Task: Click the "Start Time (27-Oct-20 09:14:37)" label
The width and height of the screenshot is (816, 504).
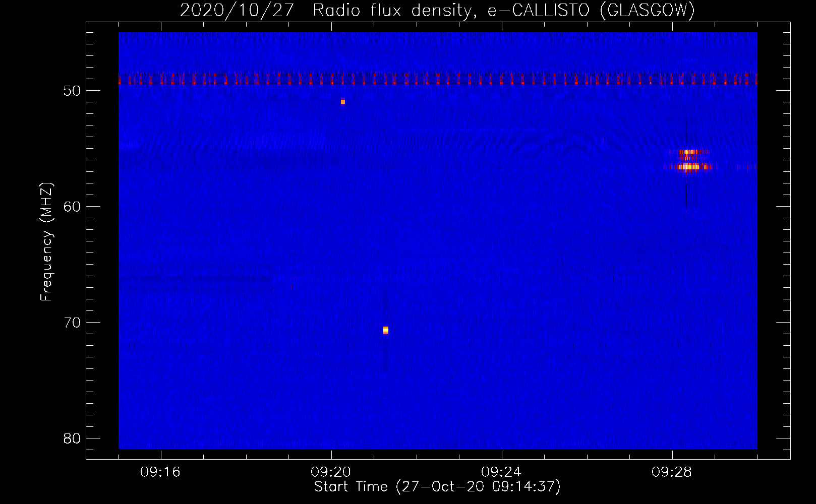Action: tap(437, 487)
